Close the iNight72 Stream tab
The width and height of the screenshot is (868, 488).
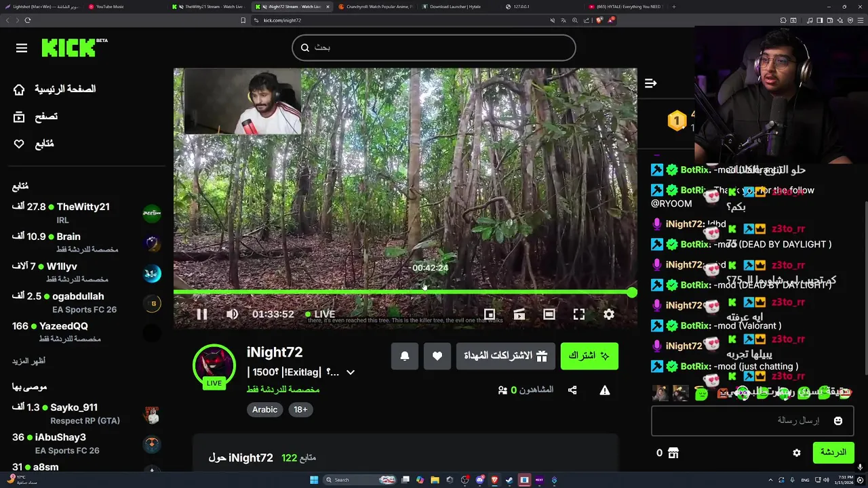(x=328, y=7)
